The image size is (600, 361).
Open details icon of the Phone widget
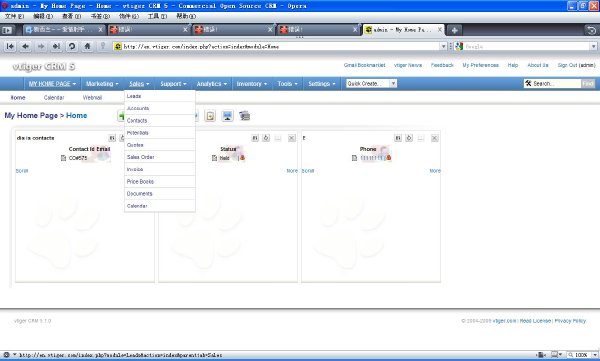point(421,138)
